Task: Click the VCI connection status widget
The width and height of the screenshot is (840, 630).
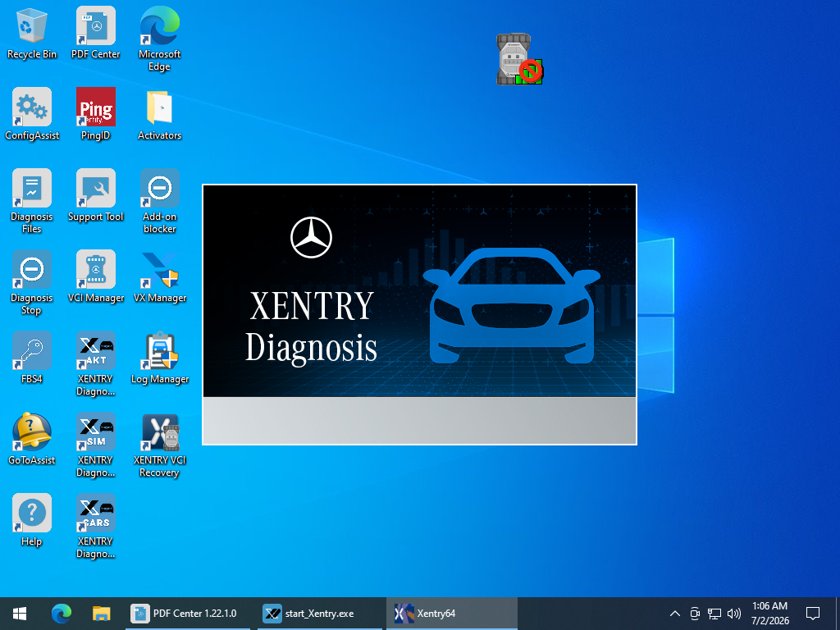Action: click(x=519, y=59)
